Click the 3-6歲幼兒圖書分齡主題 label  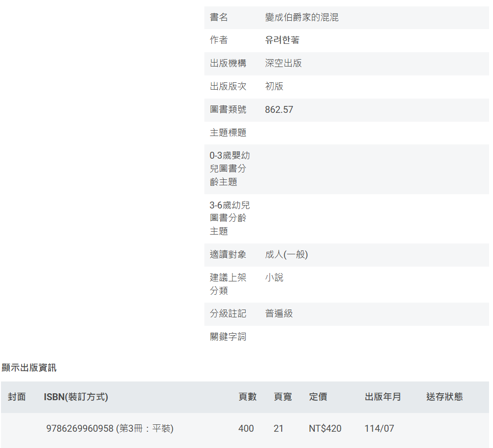pos(230,218)
